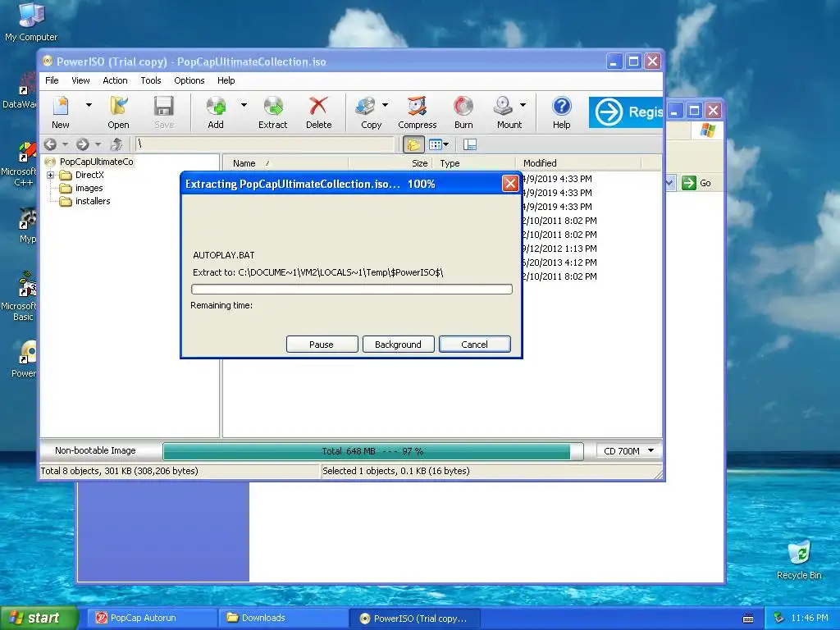Click the Extract toolbar icon
This screenshot has width=840, height=630.
[x=272, y=112]
